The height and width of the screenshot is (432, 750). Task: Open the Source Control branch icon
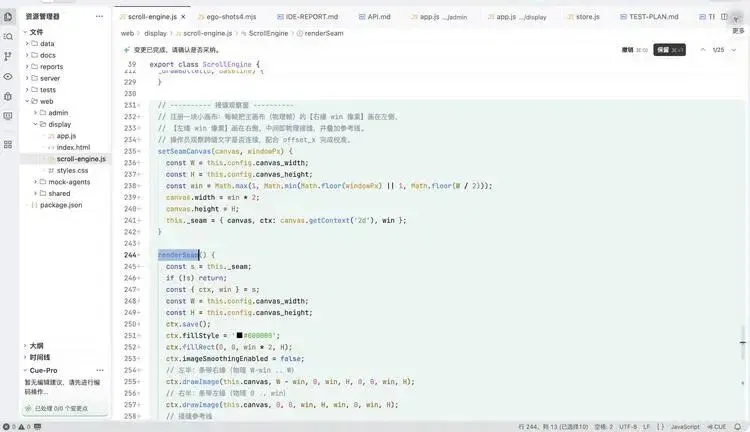pos(8,56)
